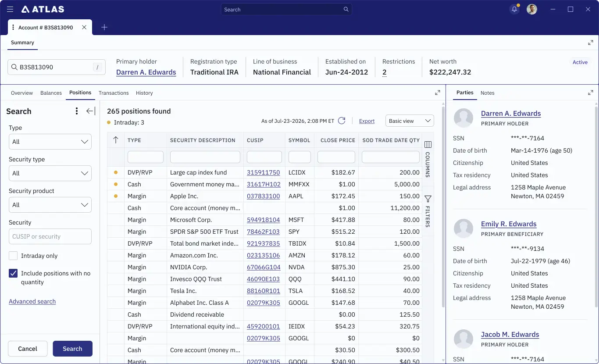The width and height of the screenshot is (599, 364).
Task: Uncheck Include positions with no quantity
Action: point(13,273)
